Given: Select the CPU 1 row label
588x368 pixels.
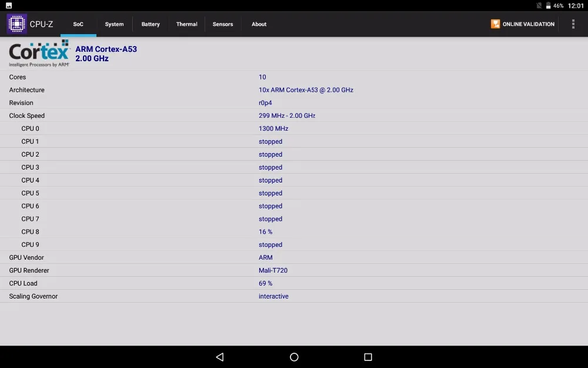Looking at the screenshot, I should coord(30,141).
